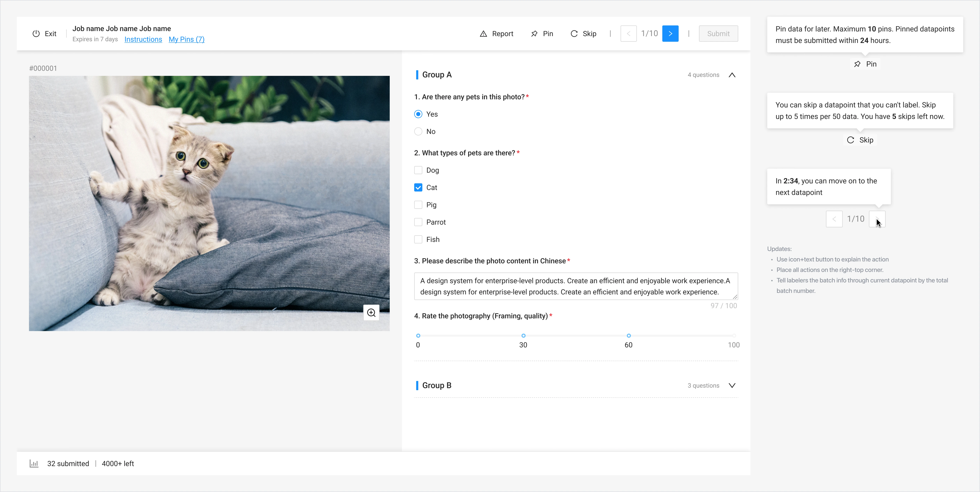The height and width of the screenshot is (492, 980).
Task: Click the bar chart statistics icon in the footer
Action: (34, 464)
